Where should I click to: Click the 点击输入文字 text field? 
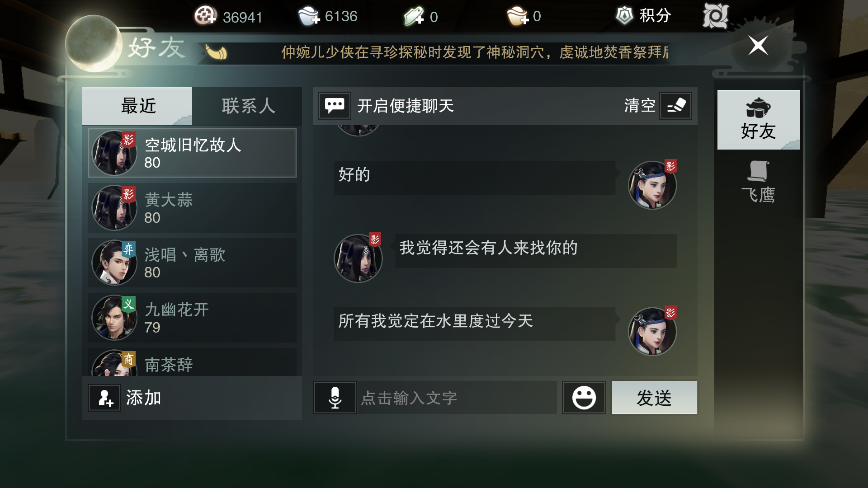[457, 398]
